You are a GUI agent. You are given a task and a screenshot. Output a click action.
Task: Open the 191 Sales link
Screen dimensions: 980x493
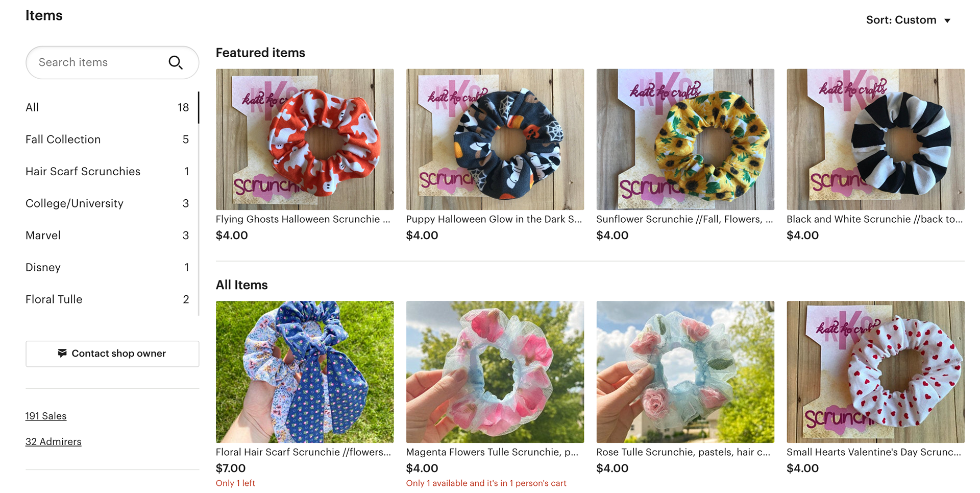tap(46, 416)
